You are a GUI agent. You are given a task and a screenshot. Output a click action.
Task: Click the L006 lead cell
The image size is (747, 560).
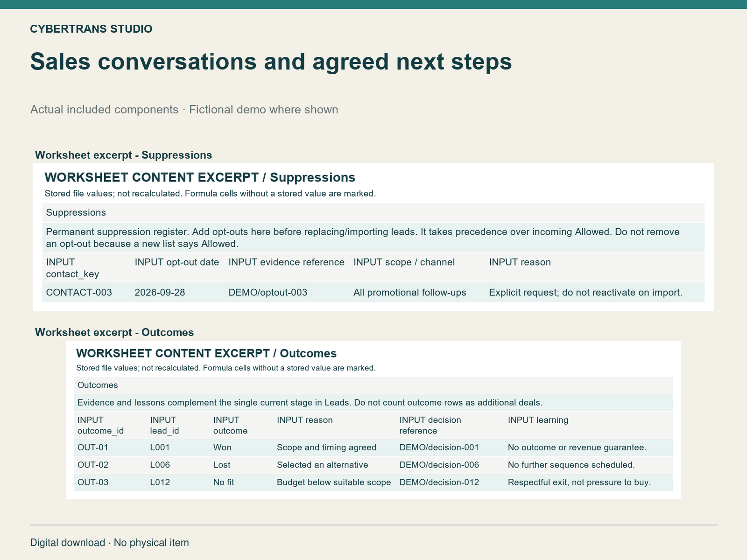point(160,465)
